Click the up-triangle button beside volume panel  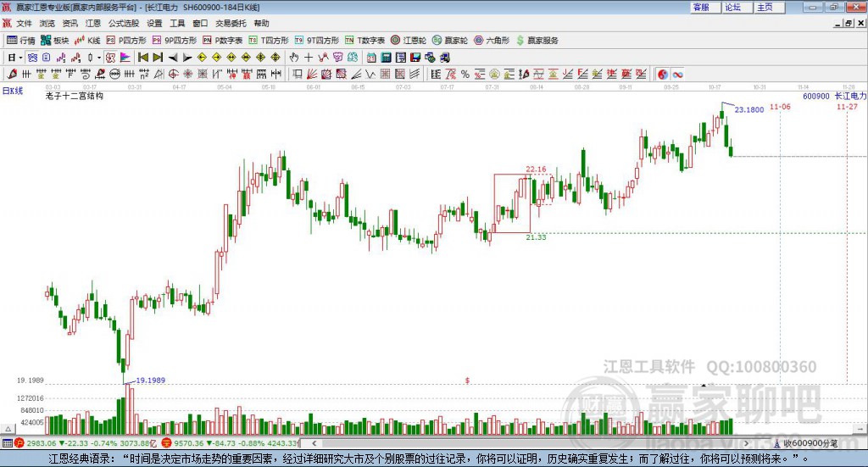8,429
